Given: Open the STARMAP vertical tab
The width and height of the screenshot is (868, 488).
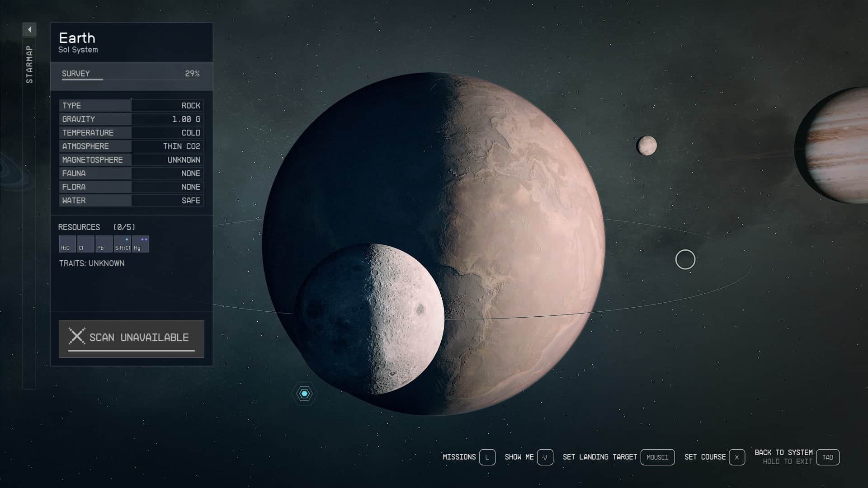Looking at the screenshot, I should tap(29, 64).
